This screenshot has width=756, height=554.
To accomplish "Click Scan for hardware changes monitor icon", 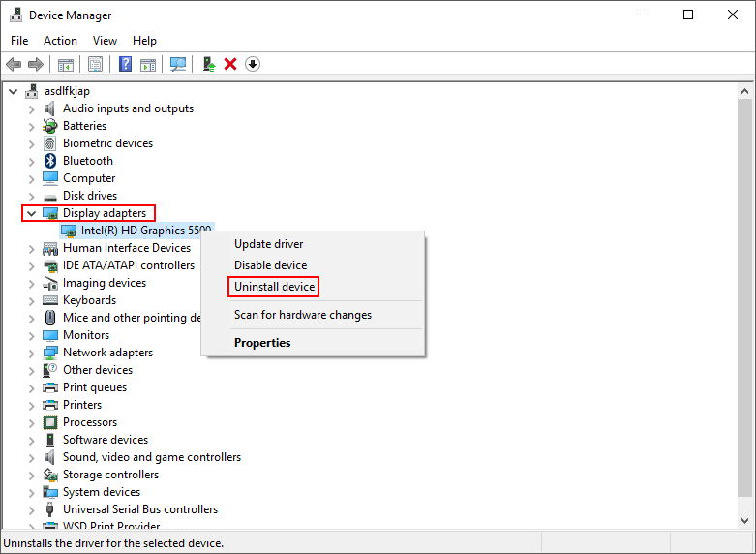I will tap(178, 64).
